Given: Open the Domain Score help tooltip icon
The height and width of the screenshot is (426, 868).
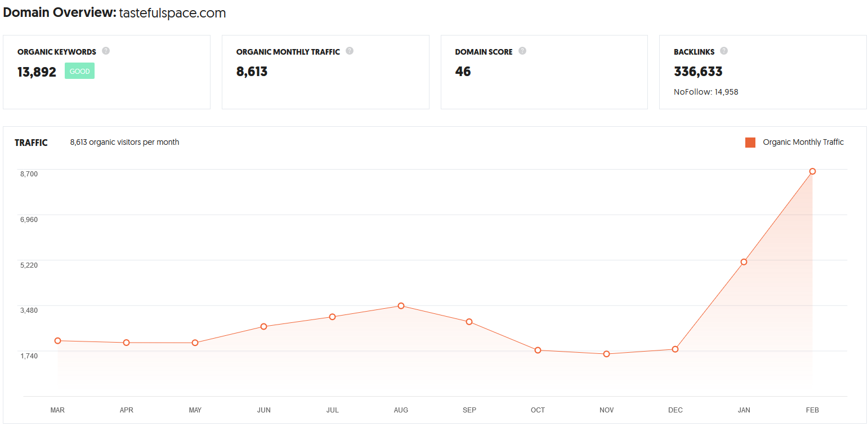Looking at the screenshot, I should pos(522,51).
